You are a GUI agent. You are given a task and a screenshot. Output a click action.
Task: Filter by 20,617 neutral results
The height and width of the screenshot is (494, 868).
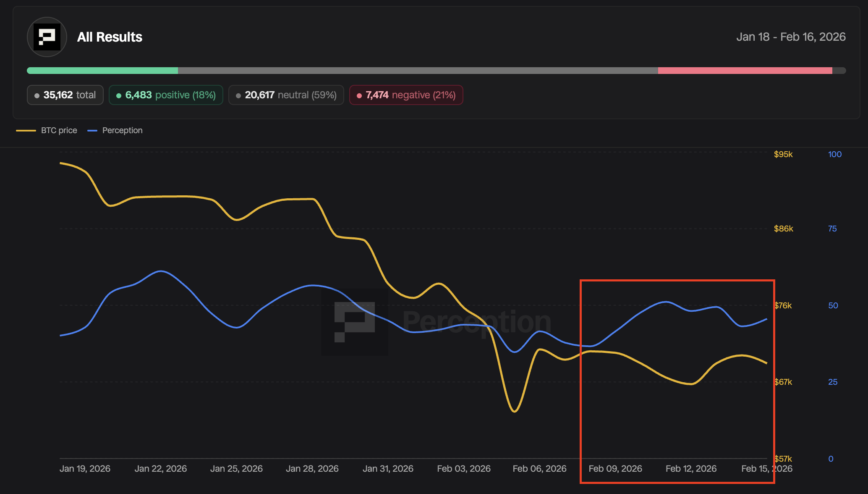[x=286, y=95]
